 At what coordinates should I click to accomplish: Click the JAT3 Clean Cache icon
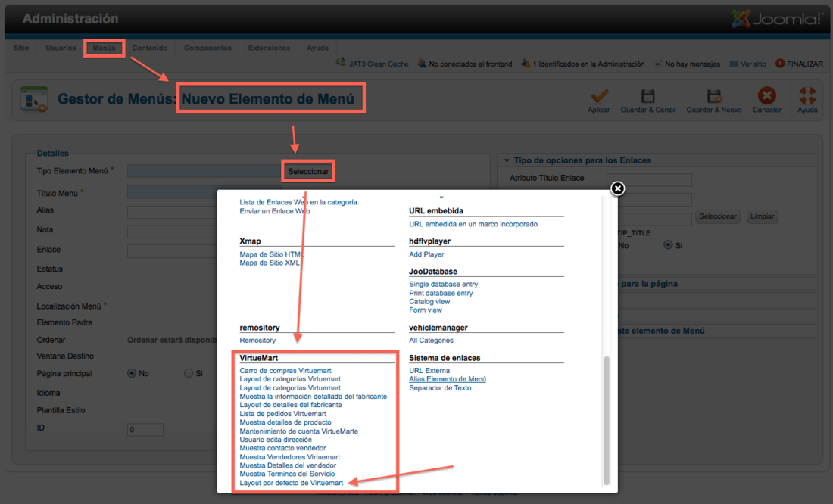coord(341,64)
